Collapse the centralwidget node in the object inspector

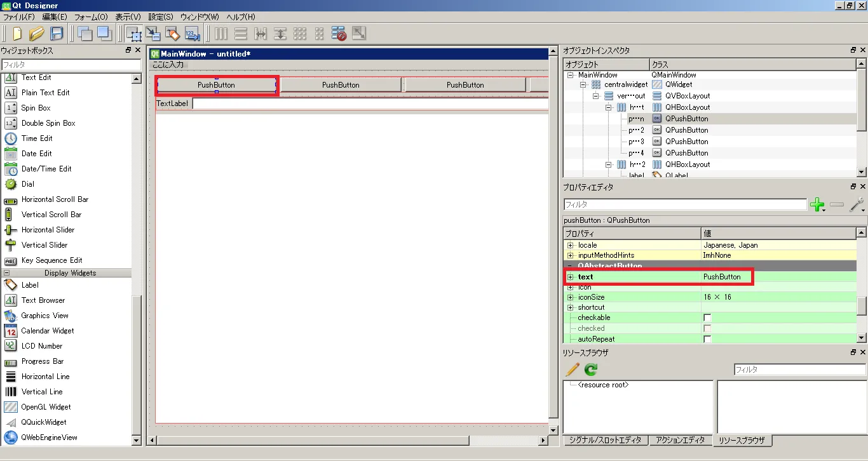(x=583, y=84)
